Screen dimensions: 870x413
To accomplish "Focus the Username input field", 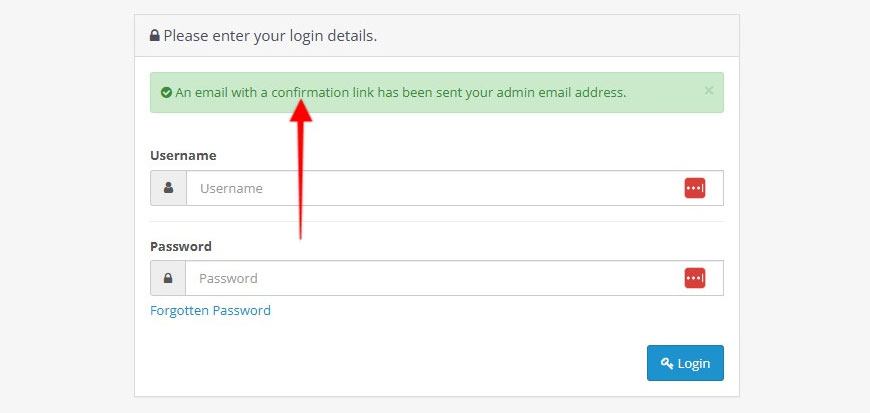I will point(454,188).
